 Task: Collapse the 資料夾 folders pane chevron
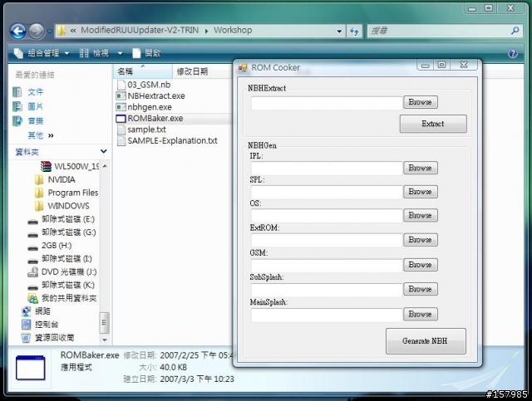[x=103, y=151]
